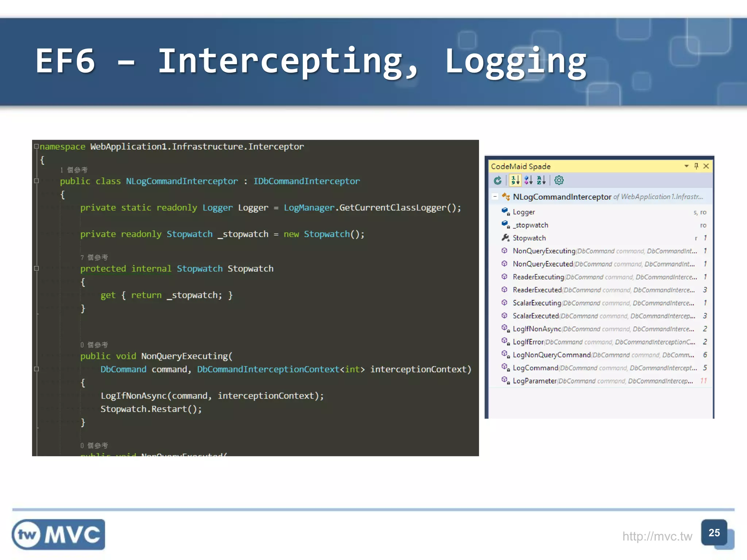Click the refresh icon in CodeMaid Spade
The width and height of the screenshot is (747, 560).
pos(498,180)
